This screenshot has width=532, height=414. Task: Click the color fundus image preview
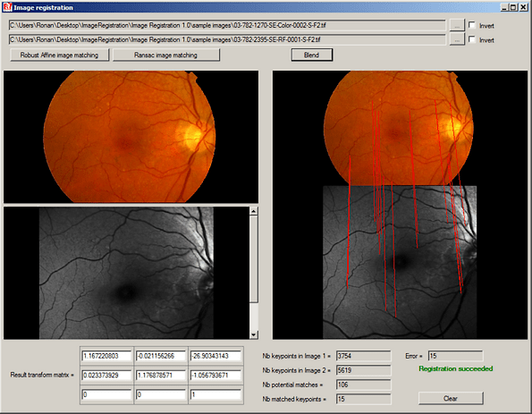pyautogui.click(x=131, y=137)
